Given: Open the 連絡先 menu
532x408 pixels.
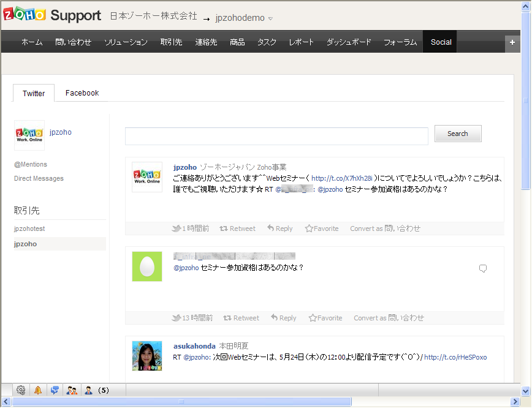Looking at the screenshot, I should (x=206, y=42).
